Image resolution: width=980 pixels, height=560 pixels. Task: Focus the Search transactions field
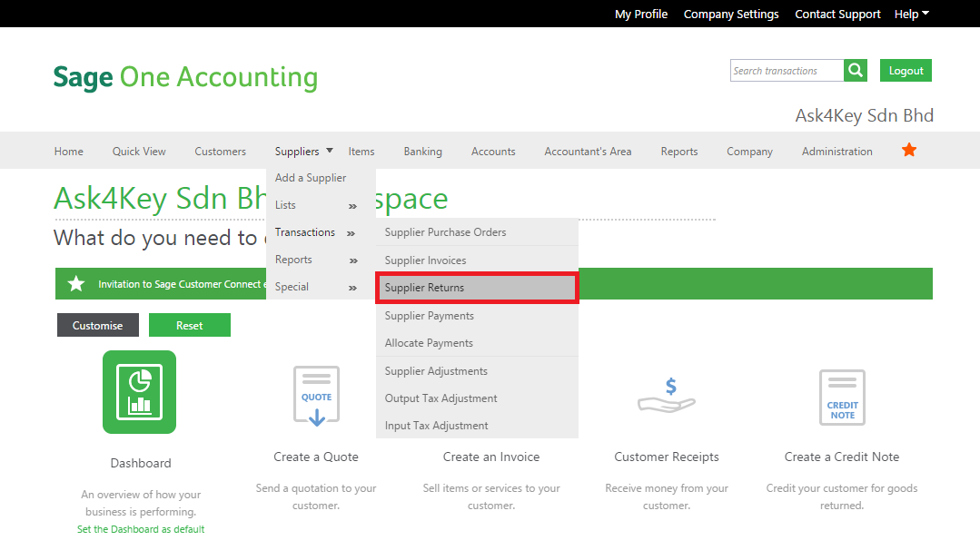pos(787,71)
